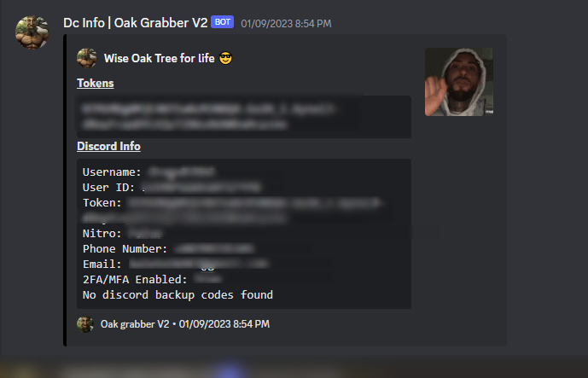The width and height of the screenshot is (588, 378).
Task: Open the Dc Info | Oak Grabber V2 username
Action: point(136,23)
